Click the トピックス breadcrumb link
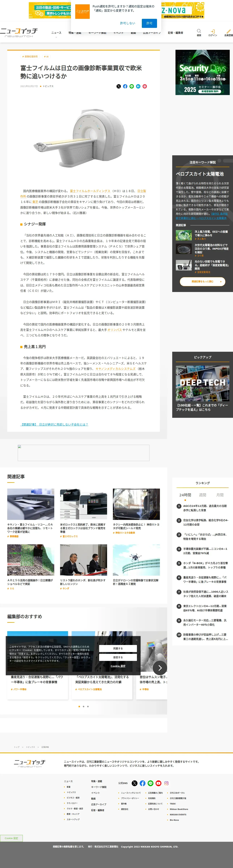The image size is (233, 868). coord(31,747)
